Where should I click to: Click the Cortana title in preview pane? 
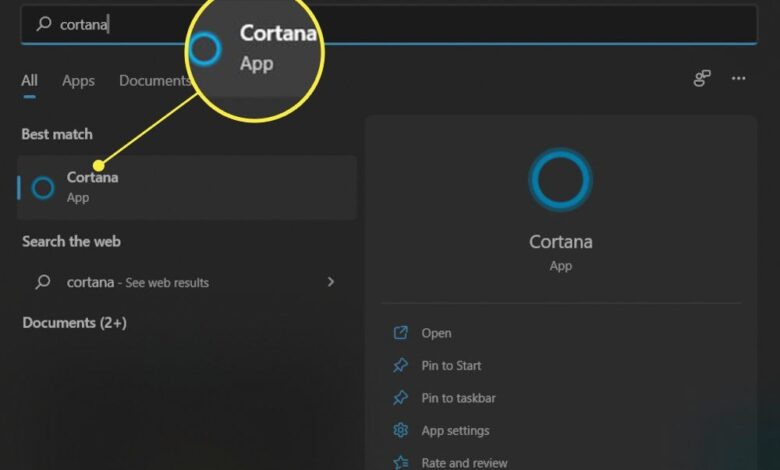[x=561, y=242]
